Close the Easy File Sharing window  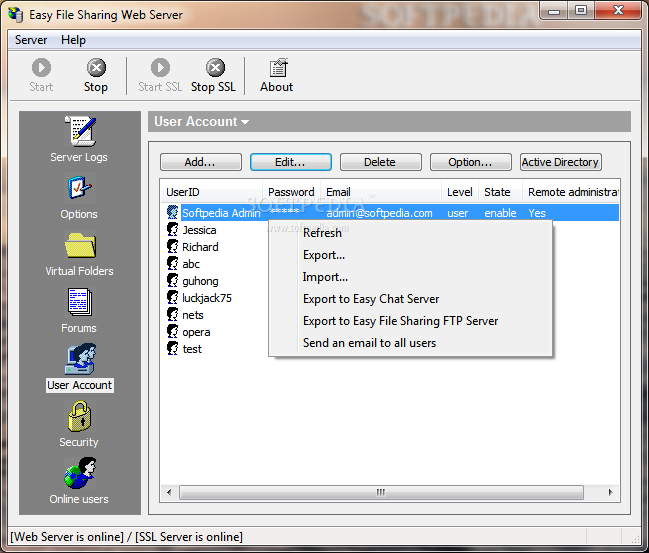pyautogui.click(x=618, y=10)
